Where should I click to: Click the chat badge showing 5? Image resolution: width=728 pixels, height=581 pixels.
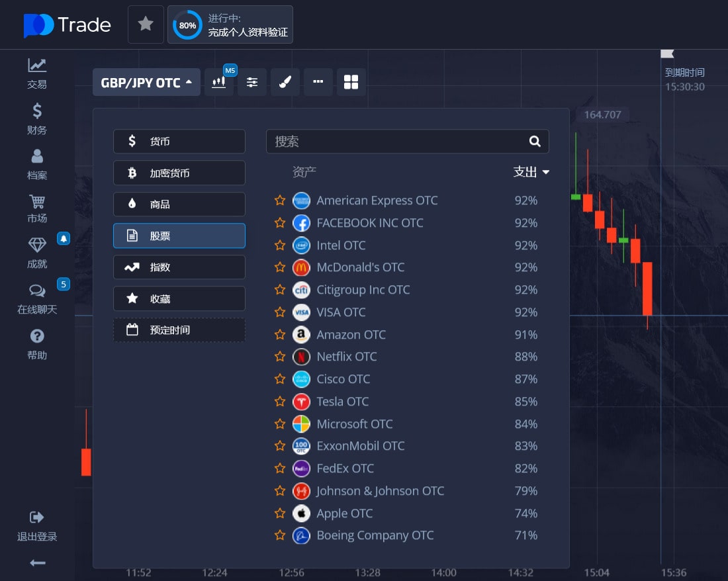coord(64,284)
